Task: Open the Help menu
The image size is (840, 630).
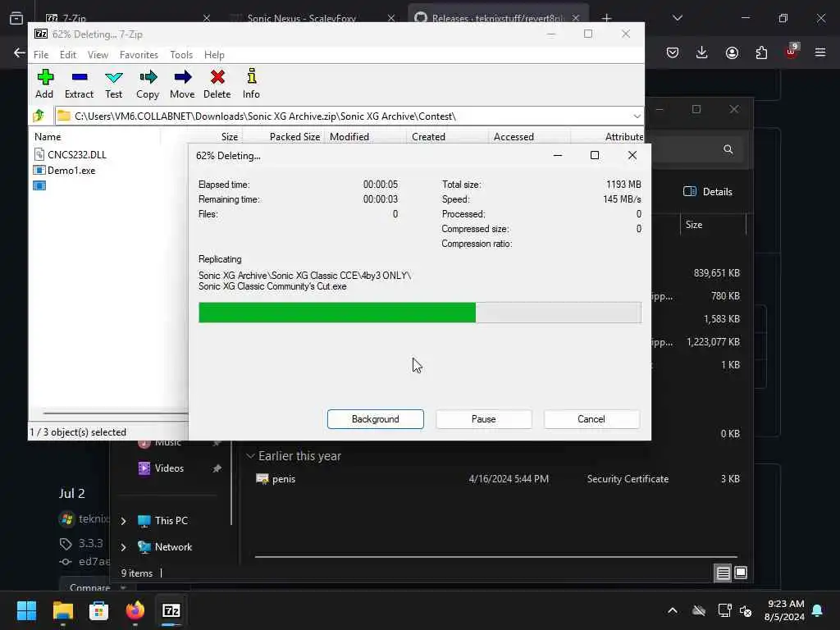Action: [214, 55]
